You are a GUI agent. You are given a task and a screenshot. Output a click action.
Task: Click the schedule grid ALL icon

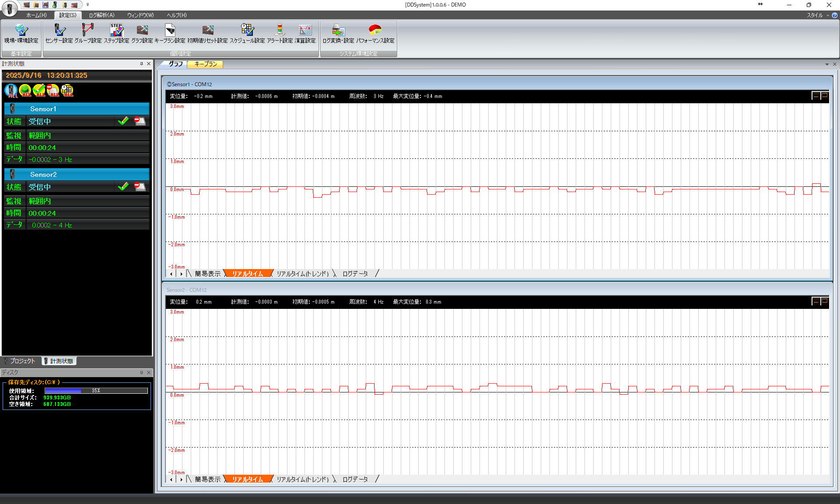(x=67, y=91)
